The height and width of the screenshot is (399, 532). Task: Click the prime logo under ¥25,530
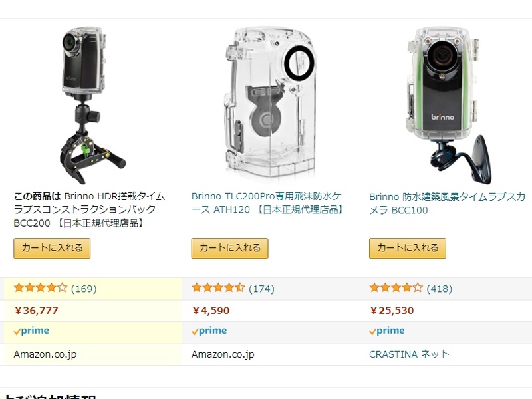pyautogui.click(x=387, y=331)
